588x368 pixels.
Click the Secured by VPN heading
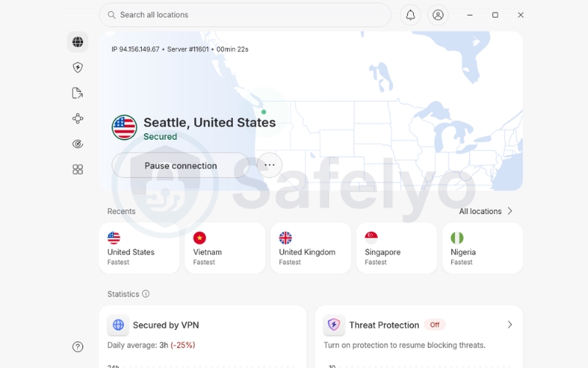click(166, 325)
